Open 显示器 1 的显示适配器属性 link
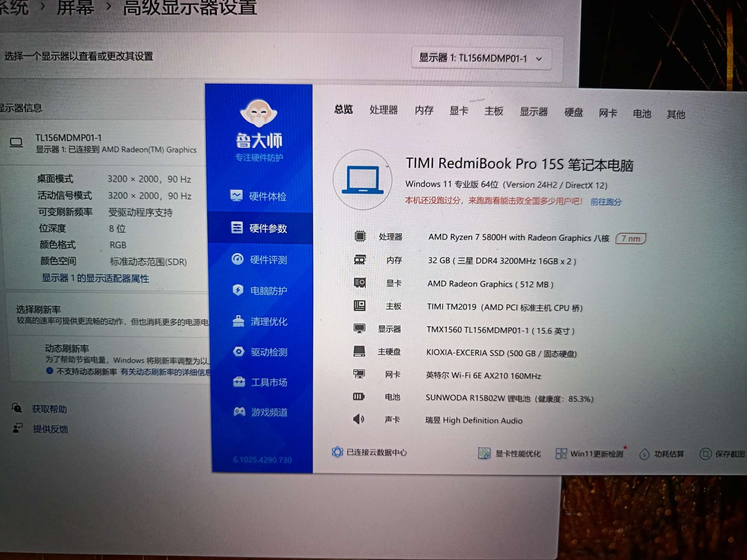747x560 pixels. (96, 278)
